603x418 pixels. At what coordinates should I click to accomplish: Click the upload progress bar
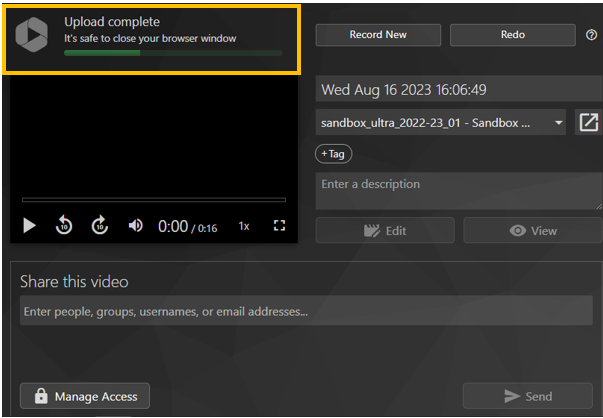(x=173, y=53)
